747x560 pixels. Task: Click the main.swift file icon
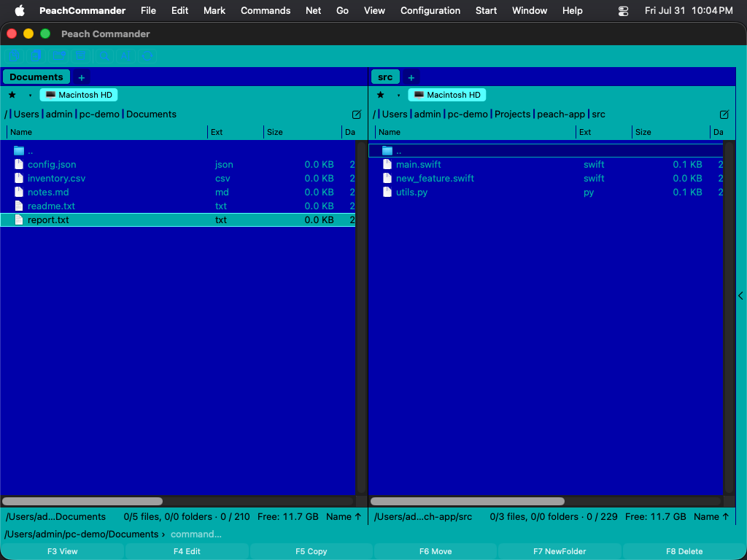pos(387,164)
